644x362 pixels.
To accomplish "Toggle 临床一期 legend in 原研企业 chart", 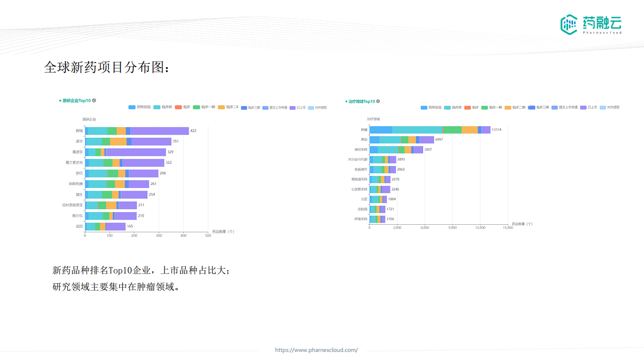I will point(204,107).
